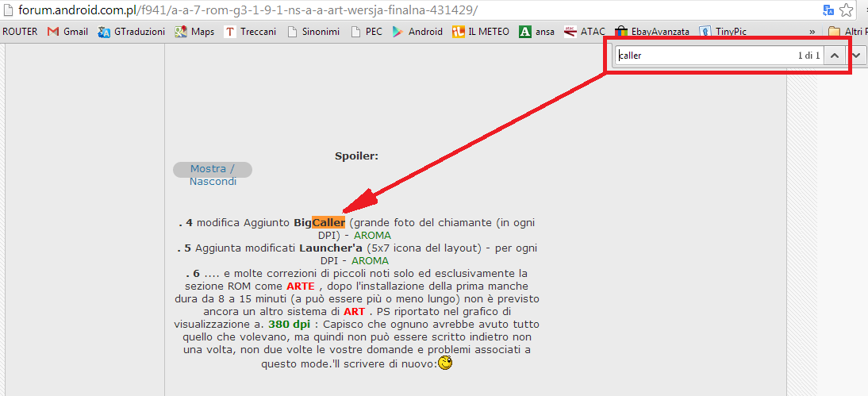Open the Gmail bookmark
The height and width of the screenshot is (396, 868).
point(68,32)
